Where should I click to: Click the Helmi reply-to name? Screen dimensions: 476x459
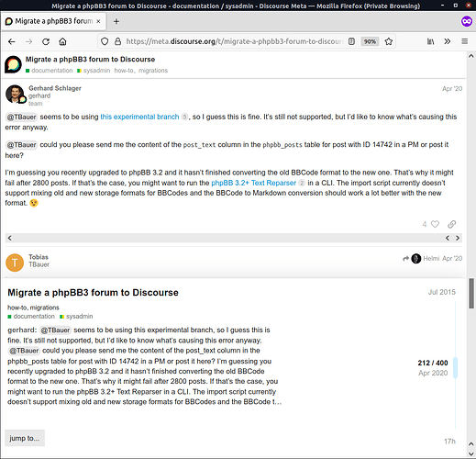(x=431, y=259)
